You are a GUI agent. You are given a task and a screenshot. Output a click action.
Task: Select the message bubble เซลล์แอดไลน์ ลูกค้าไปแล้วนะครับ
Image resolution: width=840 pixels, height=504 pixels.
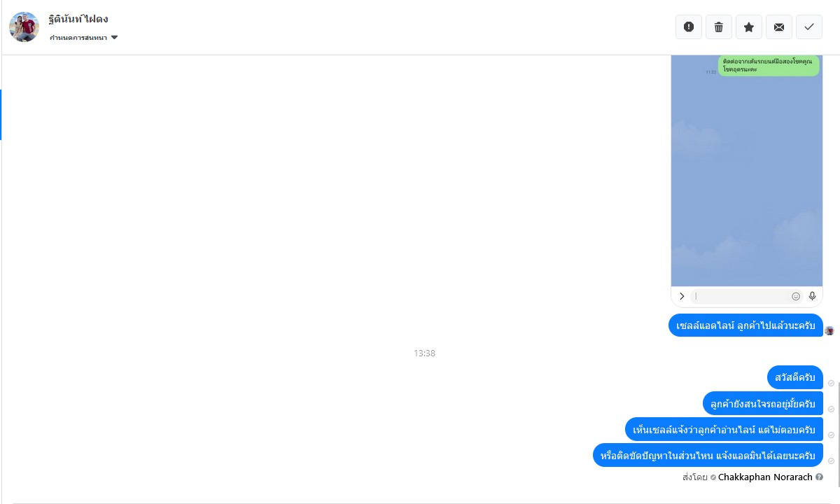point(745,325)
